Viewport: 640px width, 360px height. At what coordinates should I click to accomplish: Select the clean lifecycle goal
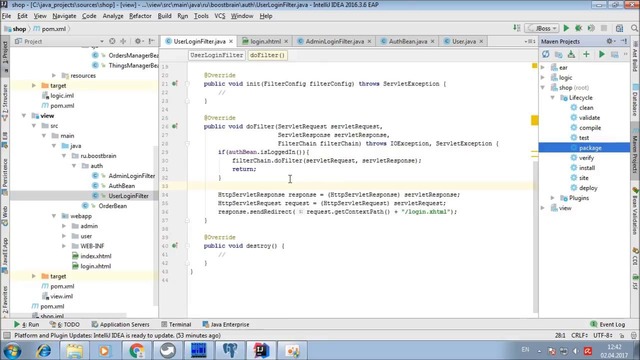pyautogui.click(x=586, y=108)
